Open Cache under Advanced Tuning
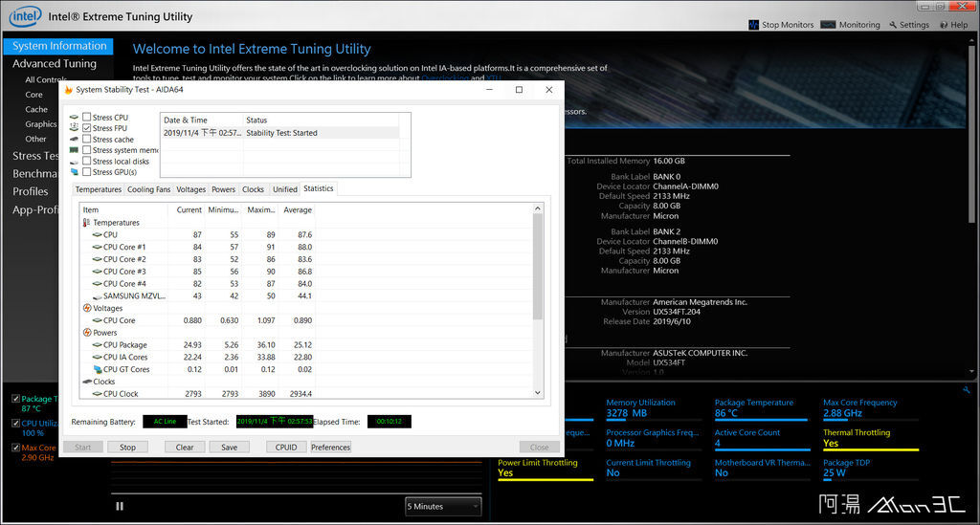Viewport: 980px width, 525px height. click(x=36, y=109)
